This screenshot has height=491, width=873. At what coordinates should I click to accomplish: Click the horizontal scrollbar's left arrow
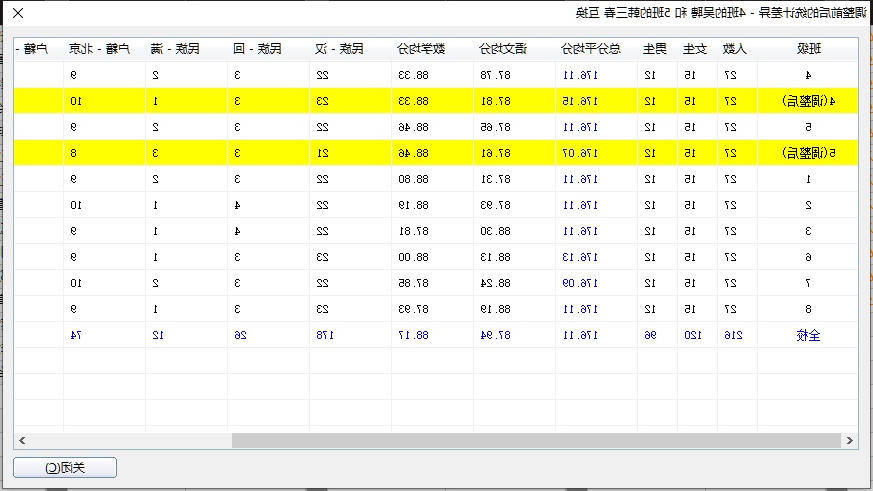click(x=22, y=440)
